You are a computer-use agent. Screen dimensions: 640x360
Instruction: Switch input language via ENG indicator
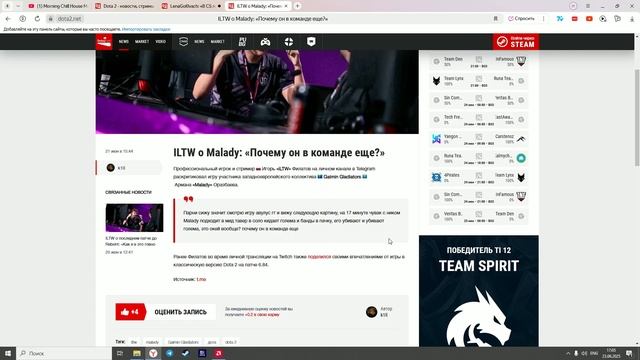coord(594,353)
